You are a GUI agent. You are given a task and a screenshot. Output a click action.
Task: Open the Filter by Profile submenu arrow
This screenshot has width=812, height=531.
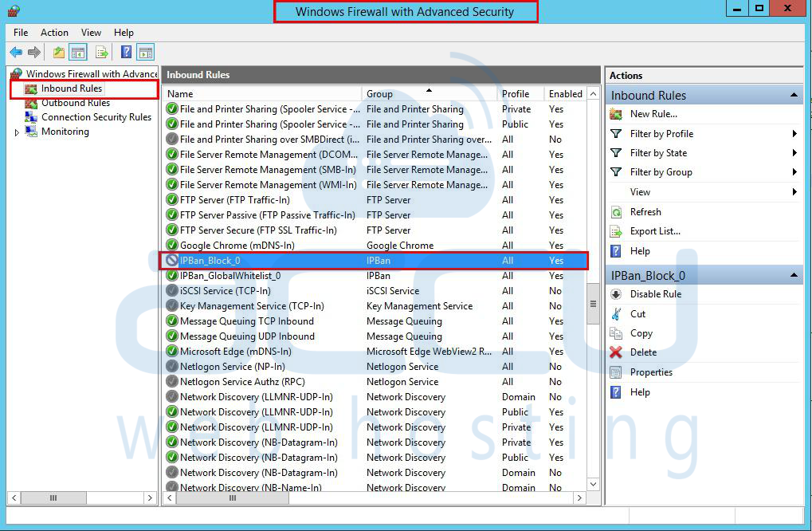pos(794,134)
